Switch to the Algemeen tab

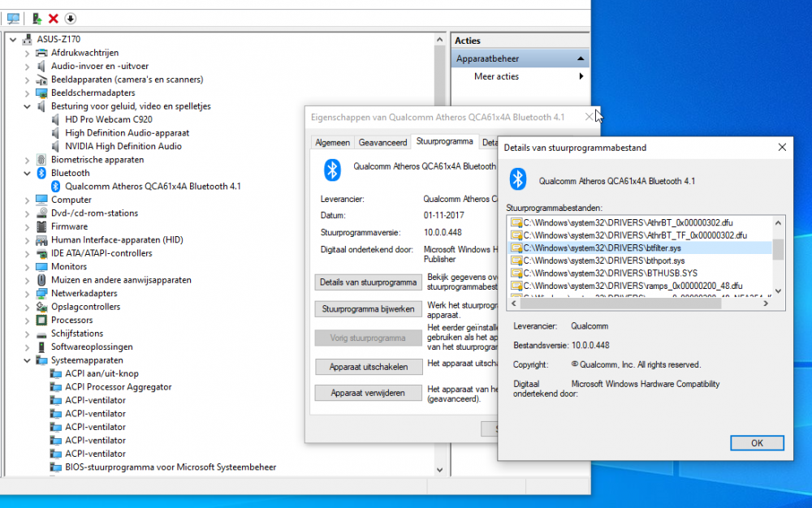tap(332, 142)
